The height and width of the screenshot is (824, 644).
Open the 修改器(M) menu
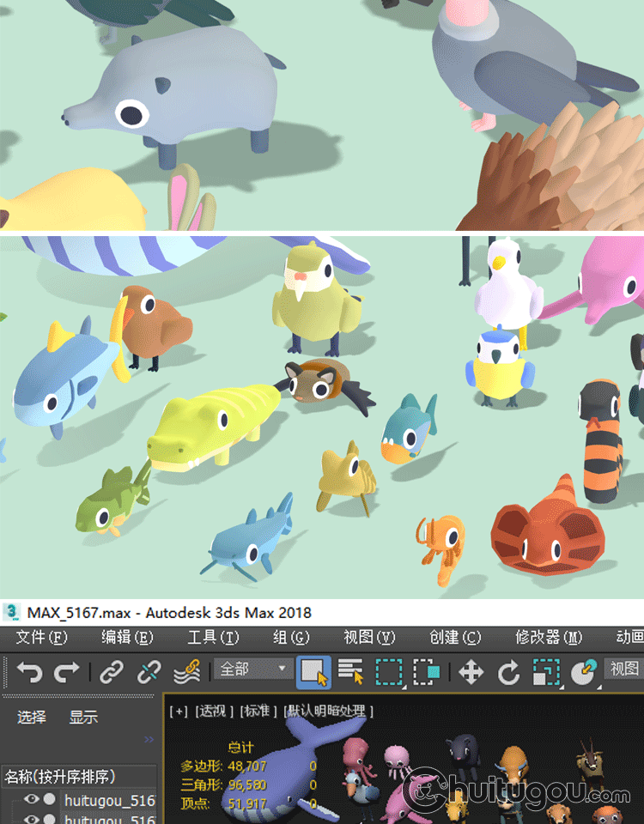point(548,637)
